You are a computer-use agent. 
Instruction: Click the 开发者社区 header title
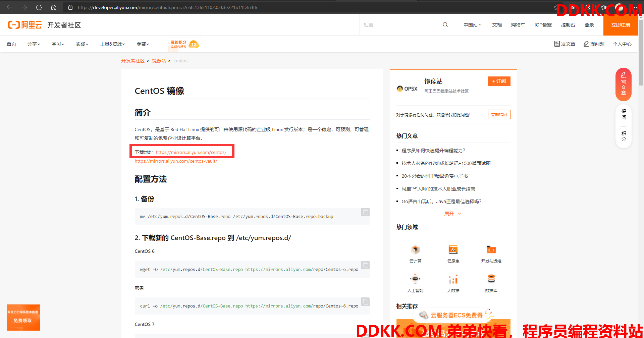pos(64,25)
